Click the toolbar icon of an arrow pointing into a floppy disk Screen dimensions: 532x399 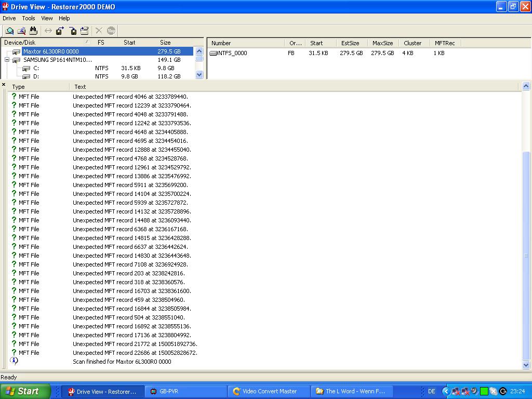73,31
